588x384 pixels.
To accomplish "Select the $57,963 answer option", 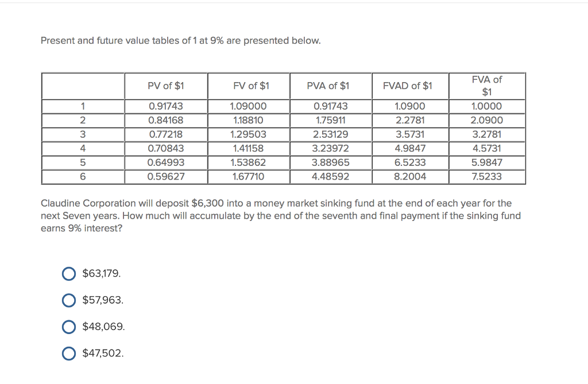I will pyautogui.click(x=68, y=300).
